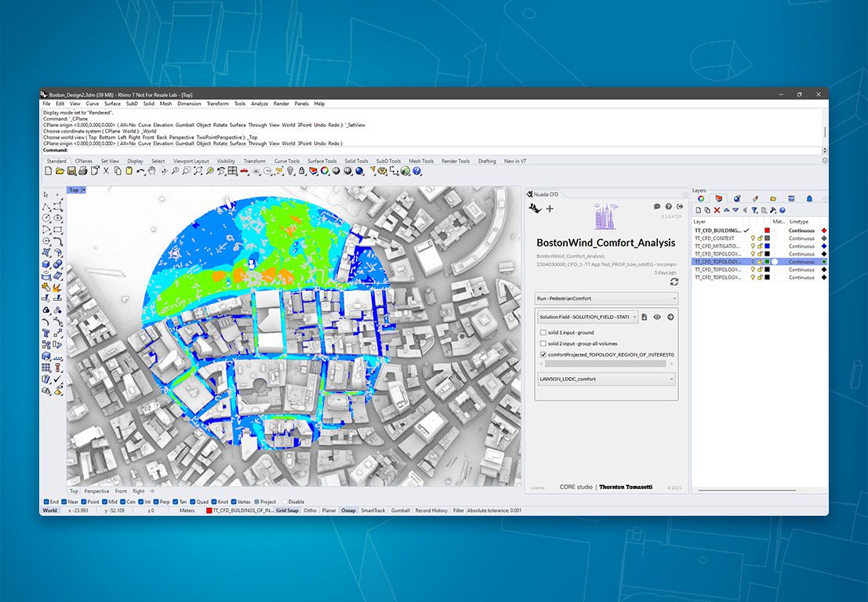868x602 pixels.
Task: Click the red car Set View icon
Action: point(244,172)
